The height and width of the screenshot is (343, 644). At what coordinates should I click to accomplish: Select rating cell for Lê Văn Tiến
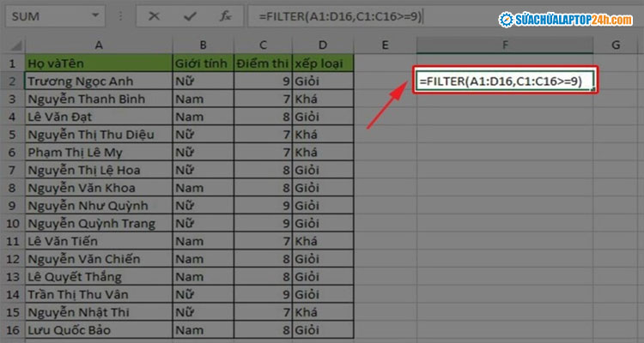323,241
